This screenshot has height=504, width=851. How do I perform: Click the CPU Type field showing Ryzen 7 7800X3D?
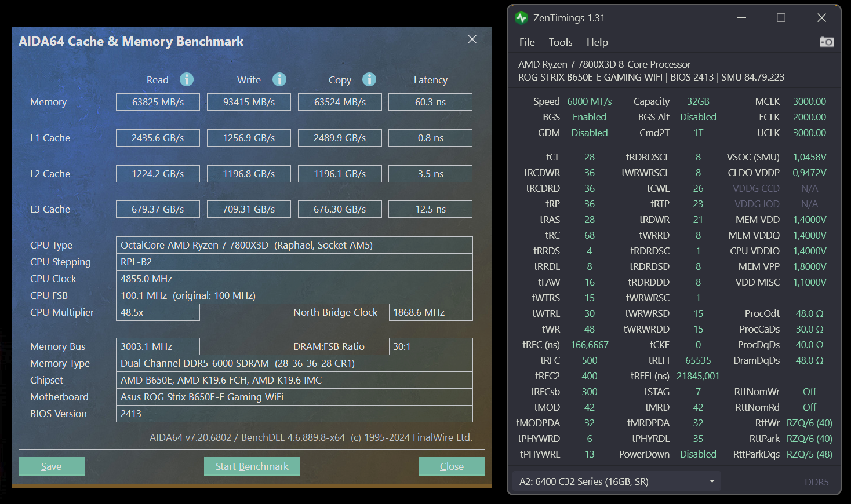pyautogui.click(x=294, y=245)
